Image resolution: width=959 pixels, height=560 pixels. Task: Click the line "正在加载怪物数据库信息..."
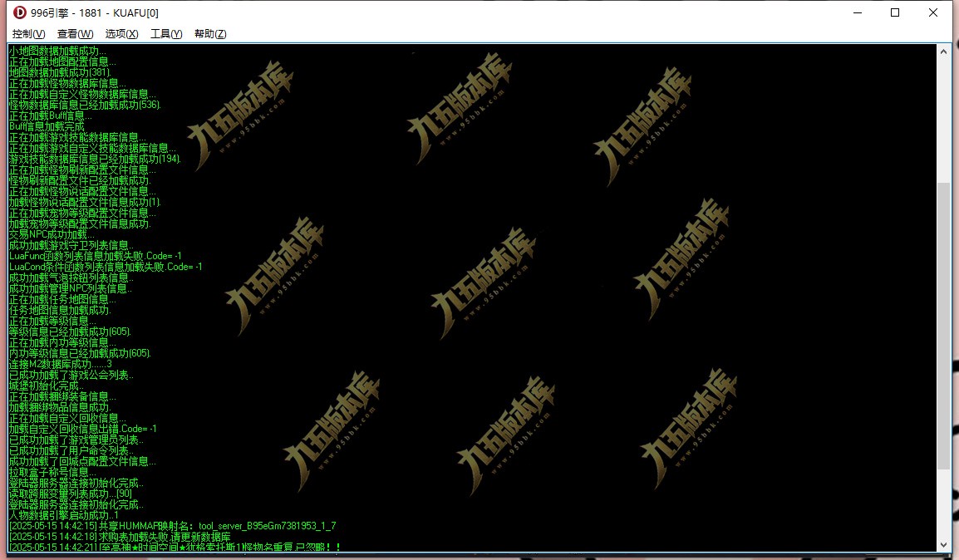click(x=67, y=83)
